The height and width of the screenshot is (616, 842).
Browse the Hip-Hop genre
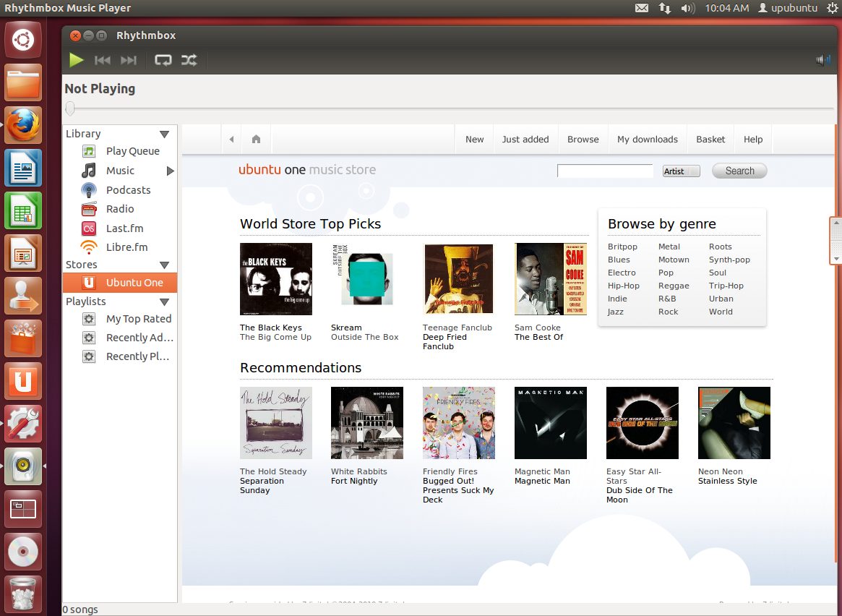[624, 286]
